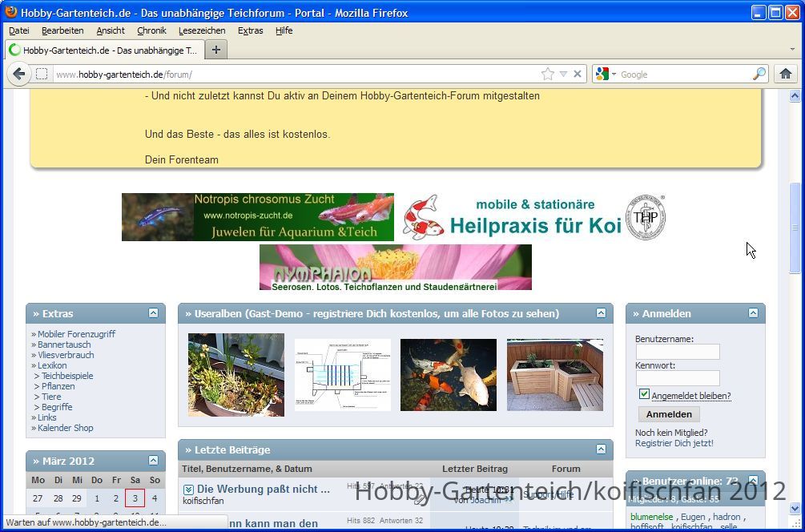Open the Google search engine selector
The width and height of the screenshot is (805, 532).
pyautogui.click(x=606, y=74)
